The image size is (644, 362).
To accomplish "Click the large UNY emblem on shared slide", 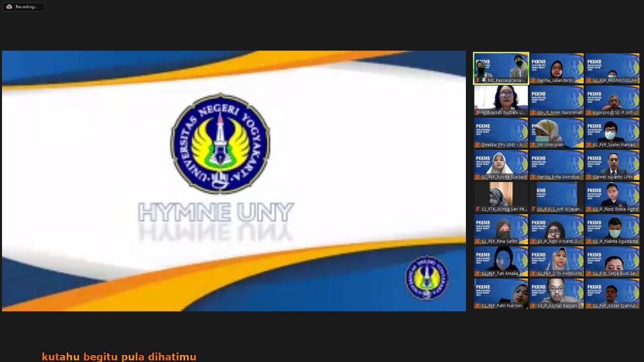I will [220, 144].
